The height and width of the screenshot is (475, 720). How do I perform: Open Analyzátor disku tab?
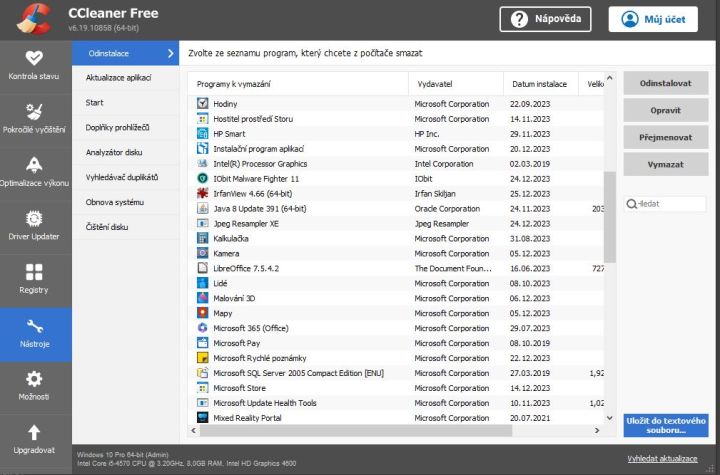point(125,152)
